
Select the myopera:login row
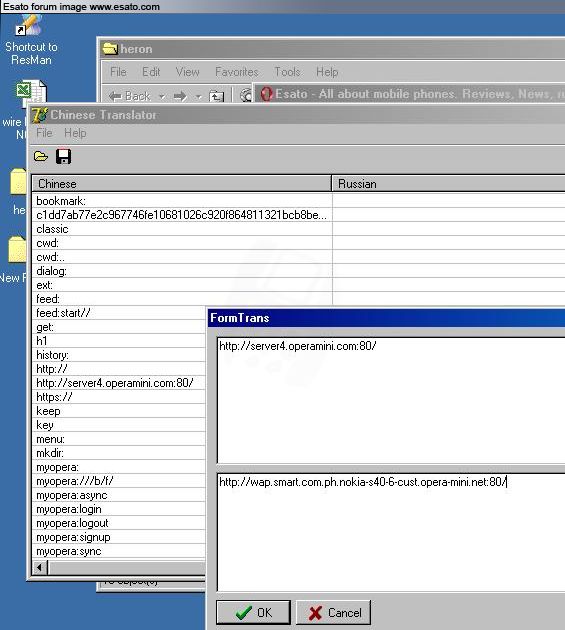(119, 509)
